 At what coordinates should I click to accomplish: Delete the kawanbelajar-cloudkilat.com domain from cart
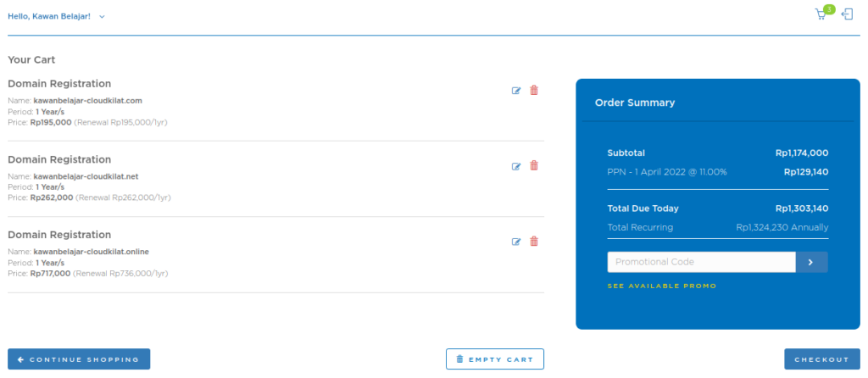[x=534, y=91]
